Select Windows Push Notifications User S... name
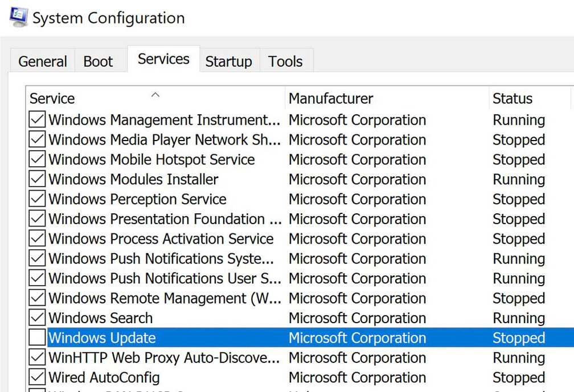 point(165,278)
